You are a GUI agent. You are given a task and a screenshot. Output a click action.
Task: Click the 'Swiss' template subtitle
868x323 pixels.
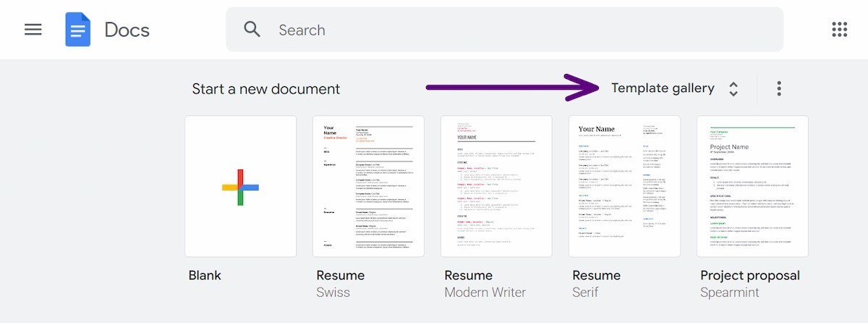333,293
